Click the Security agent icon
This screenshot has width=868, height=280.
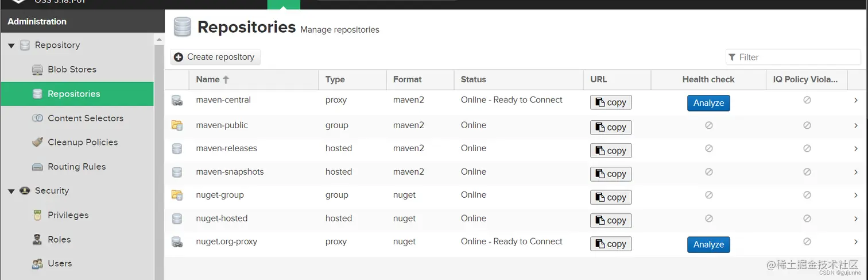point(25,190)
